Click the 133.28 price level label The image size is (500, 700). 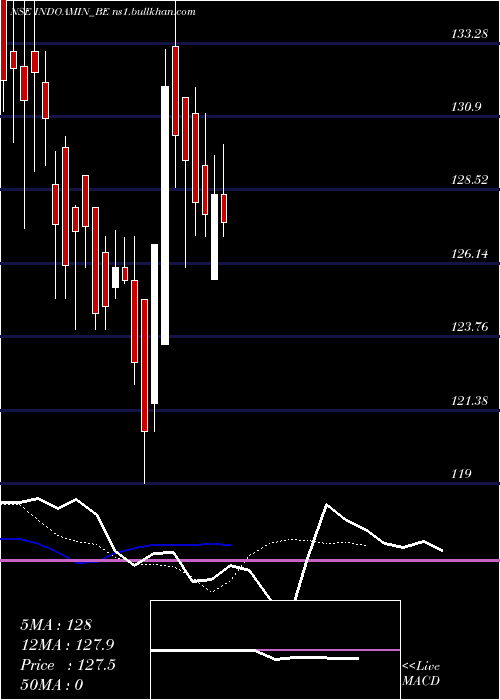469,33
